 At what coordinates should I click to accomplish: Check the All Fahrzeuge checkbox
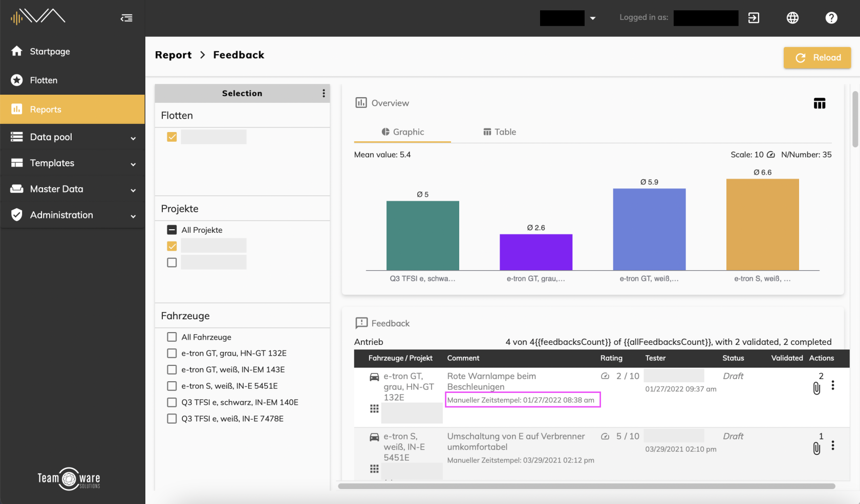[x=172, y=337]
